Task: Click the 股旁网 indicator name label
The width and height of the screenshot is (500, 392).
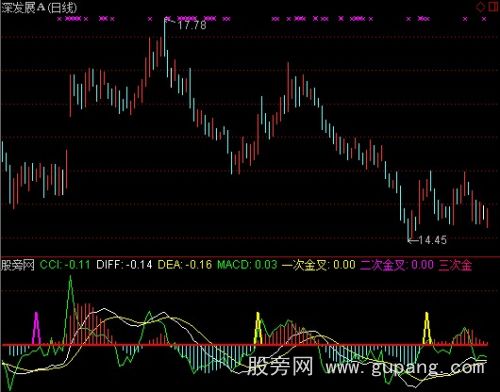Action: click(x=18, y=265)
